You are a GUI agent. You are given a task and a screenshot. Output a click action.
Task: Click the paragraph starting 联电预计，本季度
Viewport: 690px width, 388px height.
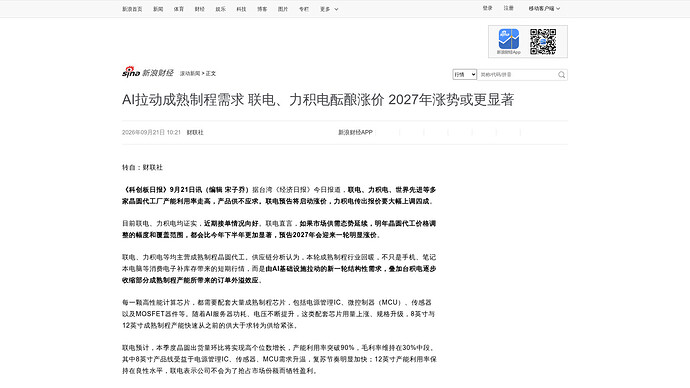(279, 359)
